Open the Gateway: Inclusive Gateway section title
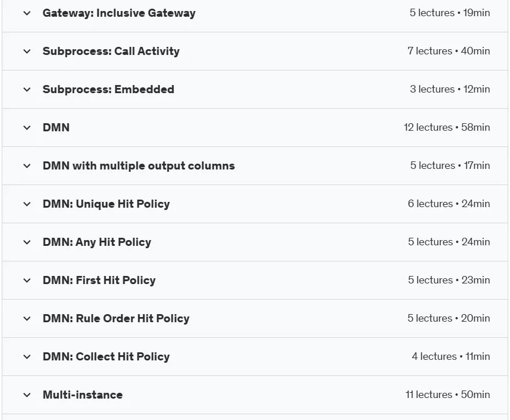 pos(119,13)
